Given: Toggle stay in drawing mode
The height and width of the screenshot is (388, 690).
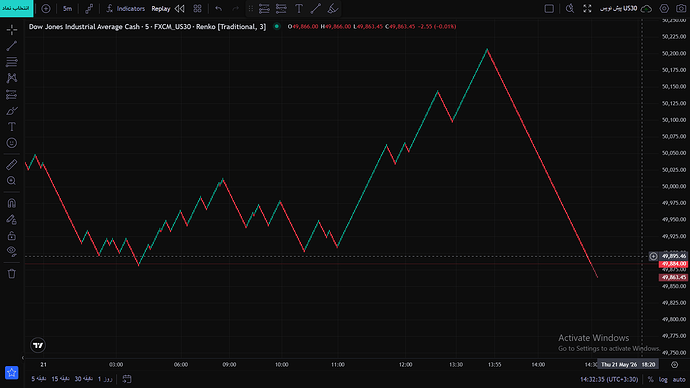Looking at the screenshot, I should coord(12,220).
